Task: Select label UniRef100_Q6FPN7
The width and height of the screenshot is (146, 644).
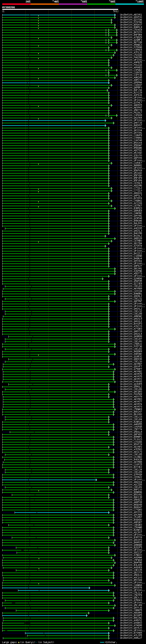Action: tap(131, 301)
